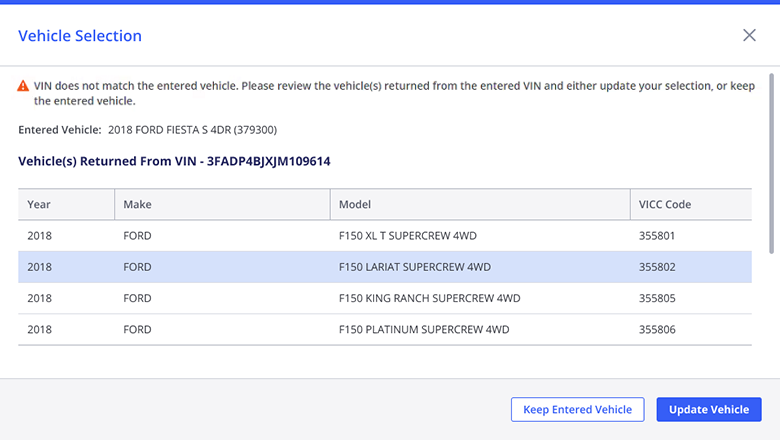Click VICC code 355801 cell
Image resolution: width=780 pixels, height=440 pixels.
click(657, 236)
